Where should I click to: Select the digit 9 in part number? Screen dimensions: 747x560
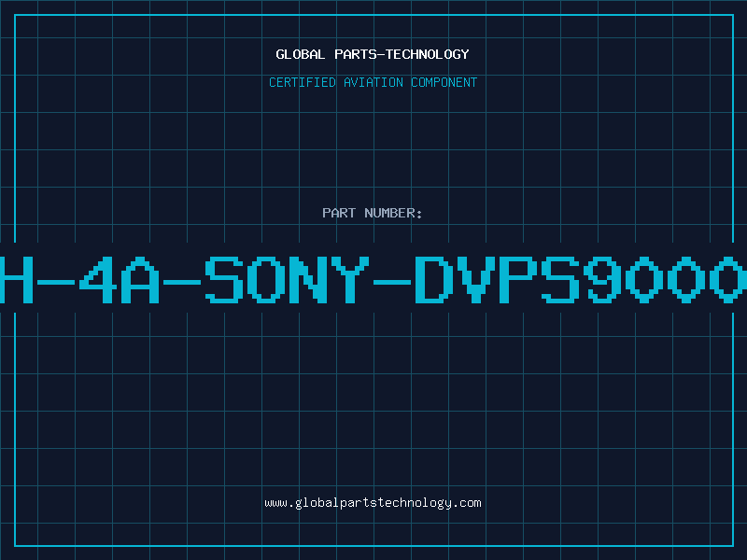tap(602, 279)
